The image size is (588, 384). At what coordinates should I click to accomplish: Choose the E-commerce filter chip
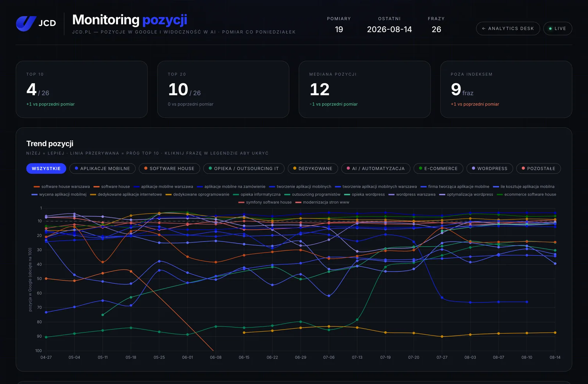tap(438, 169)
